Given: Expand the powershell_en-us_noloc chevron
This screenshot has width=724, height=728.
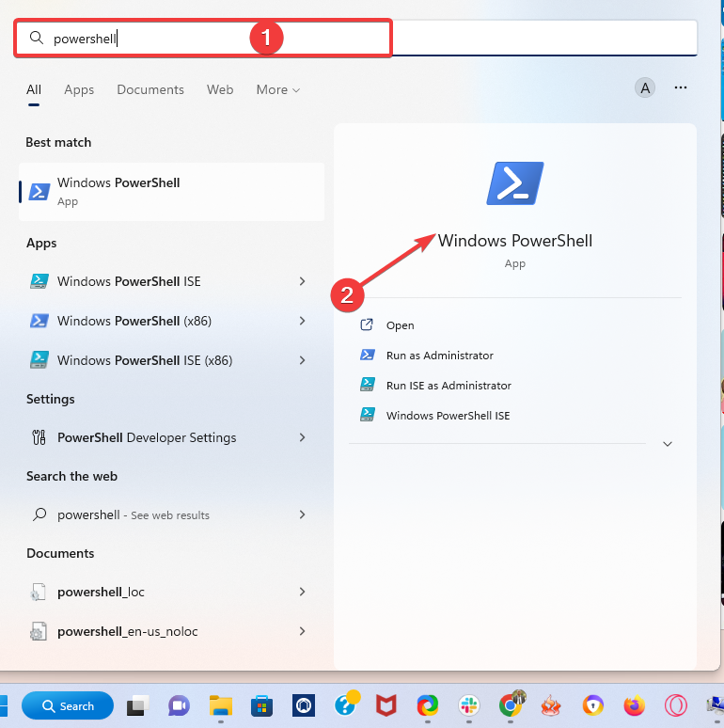Looking at the screenshot, I should point(302,631).
